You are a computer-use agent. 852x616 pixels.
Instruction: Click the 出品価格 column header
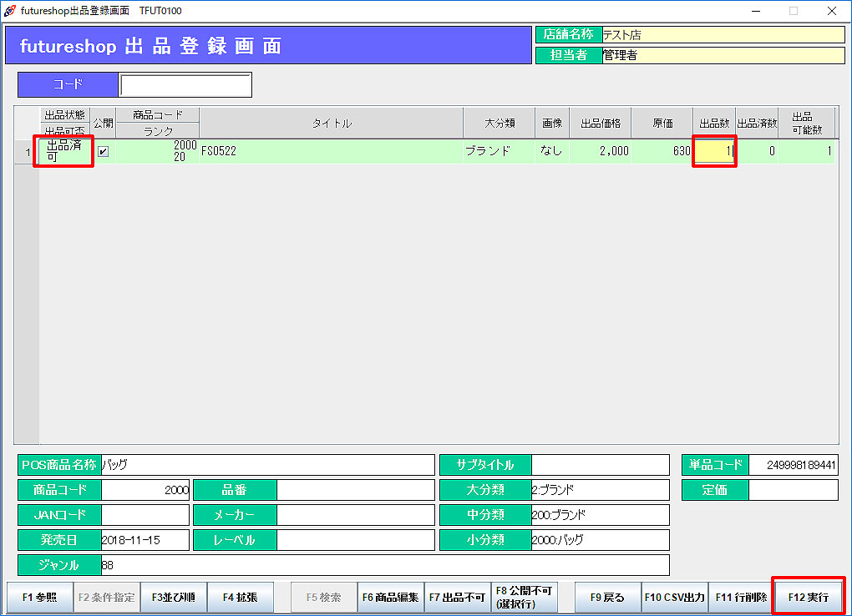601,124
